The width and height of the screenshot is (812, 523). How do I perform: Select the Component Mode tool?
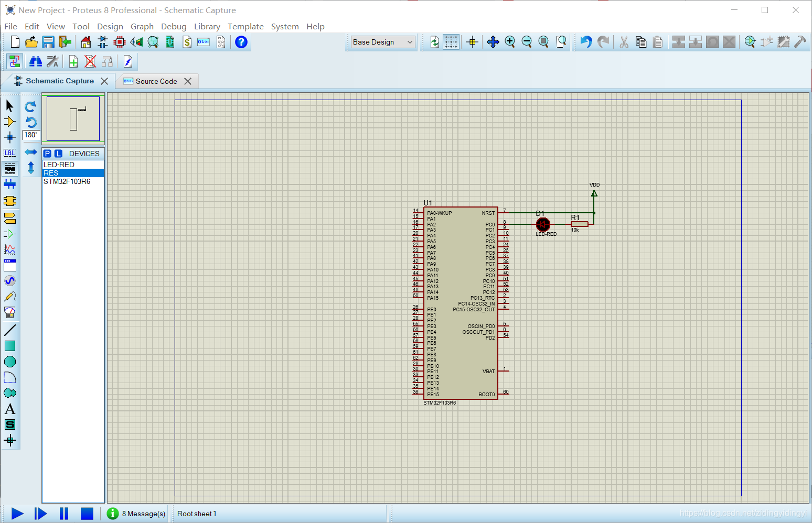[x=9, y=122]
